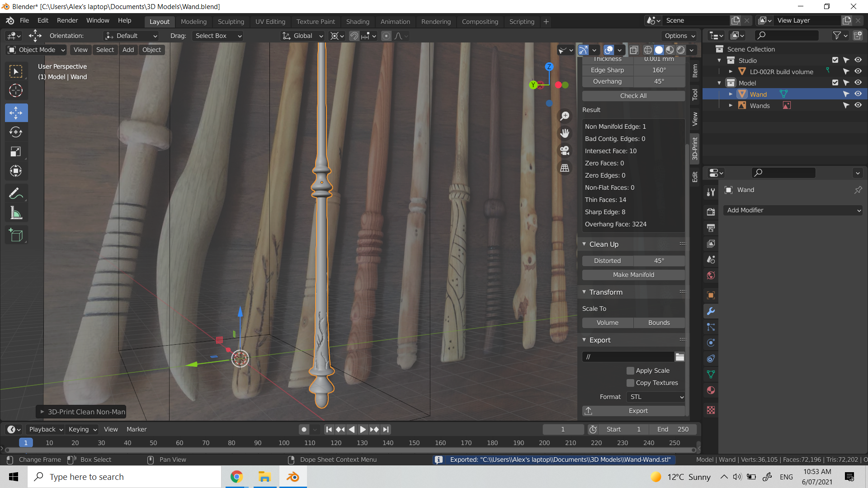Image resolution: width=868 pixels, height=488 pixels.
Task: Activate the Rotate tool
Action: pos(16,132)
